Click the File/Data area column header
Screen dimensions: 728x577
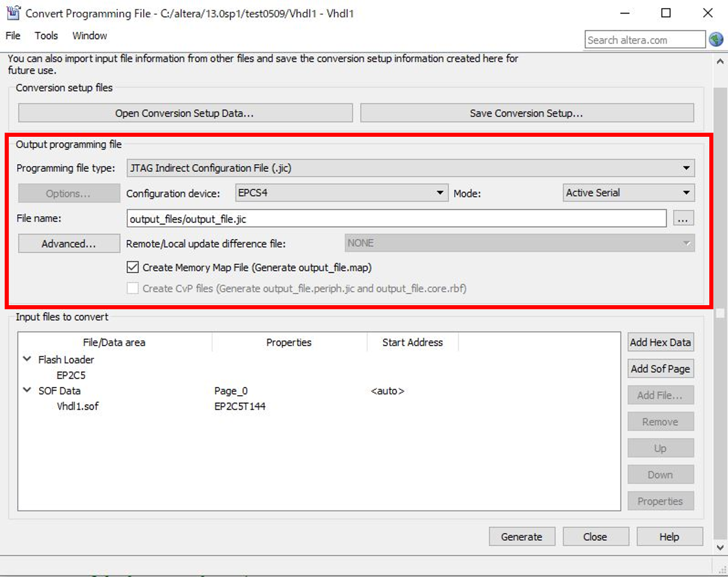pyautogui.click(x=115, y=343)
